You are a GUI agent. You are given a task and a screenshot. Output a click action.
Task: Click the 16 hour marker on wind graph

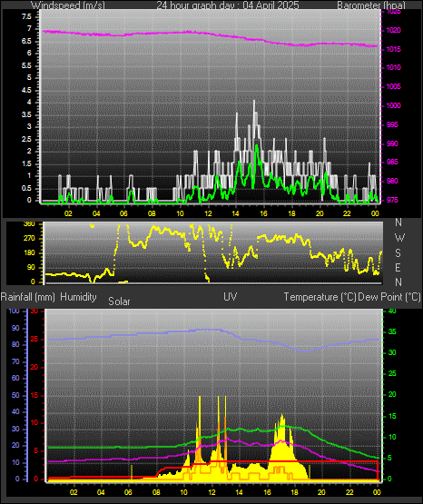point(263,213)
